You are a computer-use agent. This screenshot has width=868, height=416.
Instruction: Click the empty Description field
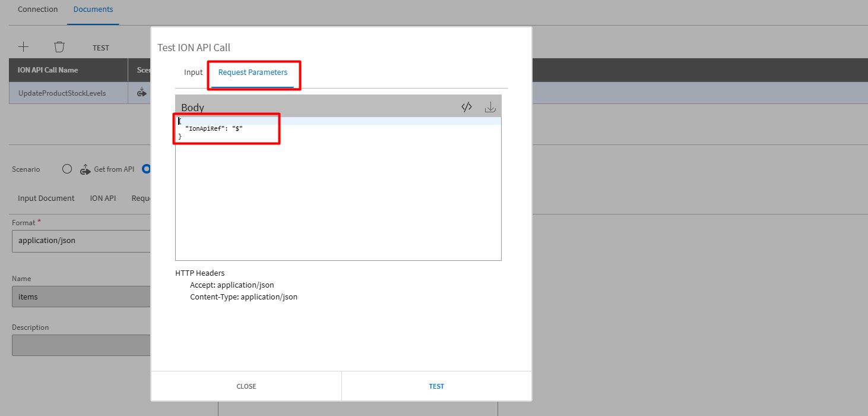coord(81,345)
